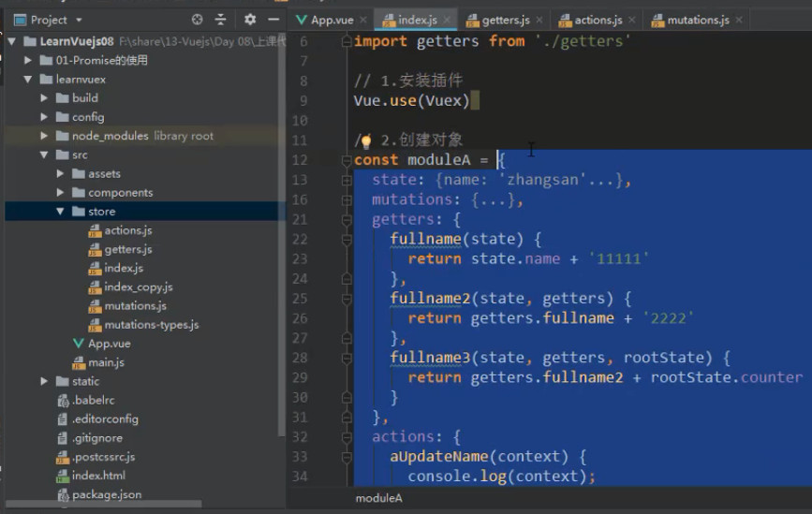Expand the 01-Promise folder
The image size is (812, 514).
(28, 60)
